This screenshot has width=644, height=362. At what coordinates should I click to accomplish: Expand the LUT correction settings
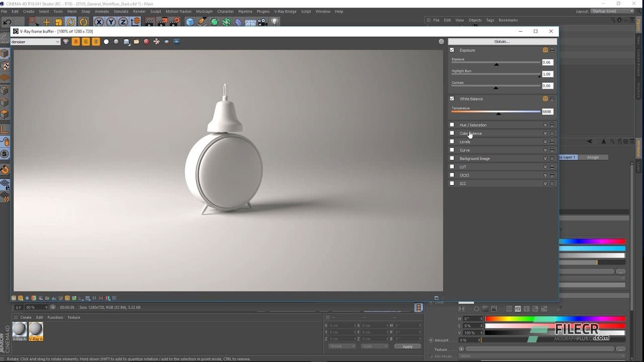pyautogui.click(x=545, y=166)
